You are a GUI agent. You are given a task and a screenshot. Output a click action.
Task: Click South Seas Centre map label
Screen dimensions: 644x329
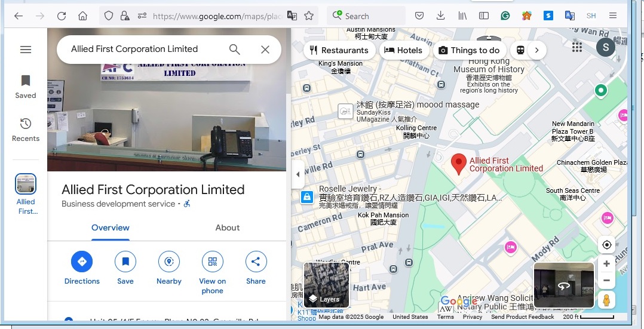(x=572, y=194)
